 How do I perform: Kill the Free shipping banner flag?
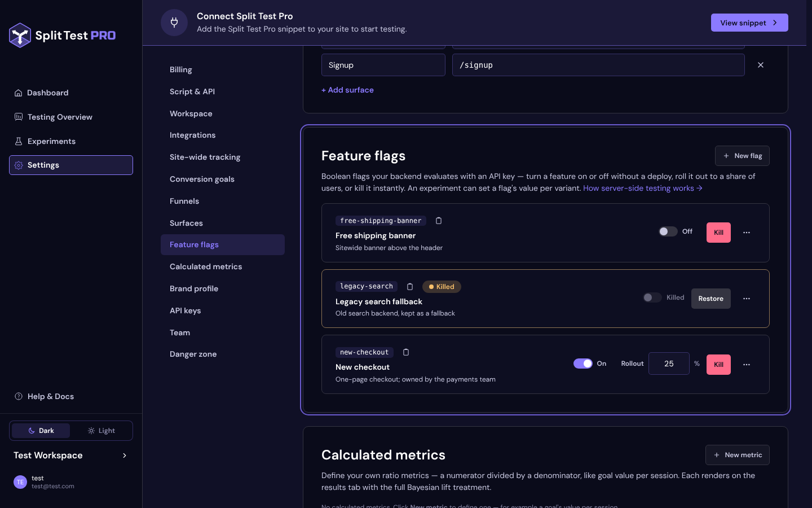pos(718,233)
